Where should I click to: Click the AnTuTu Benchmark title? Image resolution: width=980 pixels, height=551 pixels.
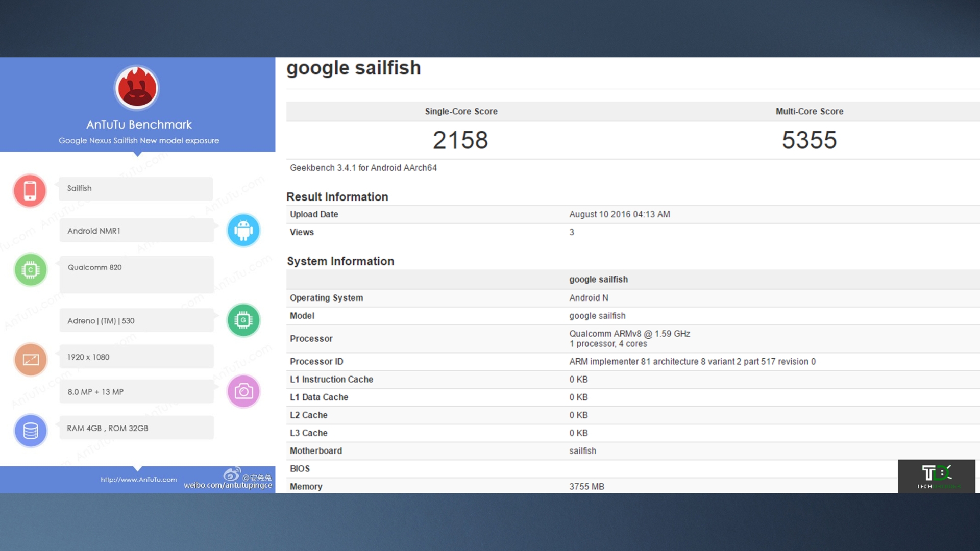[139, 124]
